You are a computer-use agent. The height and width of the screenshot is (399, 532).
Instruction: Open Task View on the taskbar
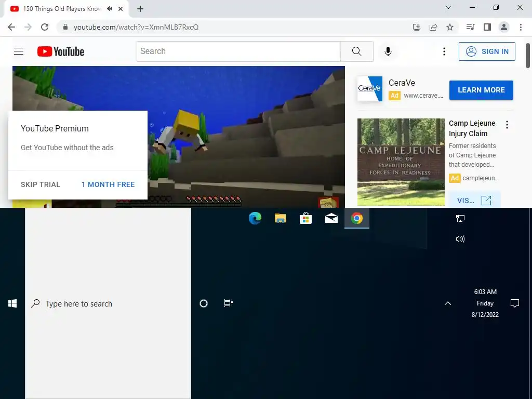229,303
